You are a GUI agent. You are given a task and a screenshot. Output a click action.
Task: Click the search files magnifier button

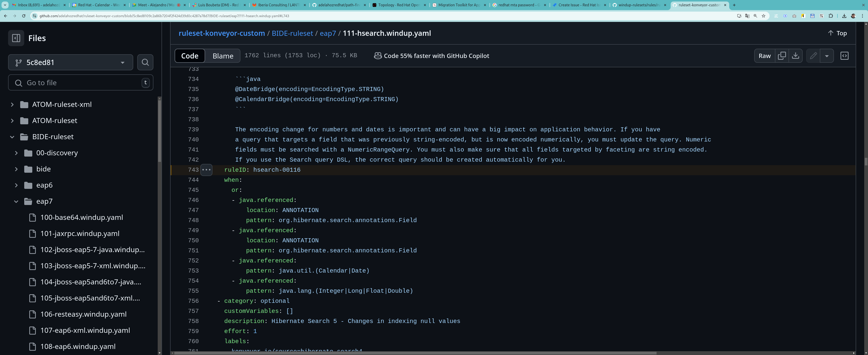coord(145,62)
